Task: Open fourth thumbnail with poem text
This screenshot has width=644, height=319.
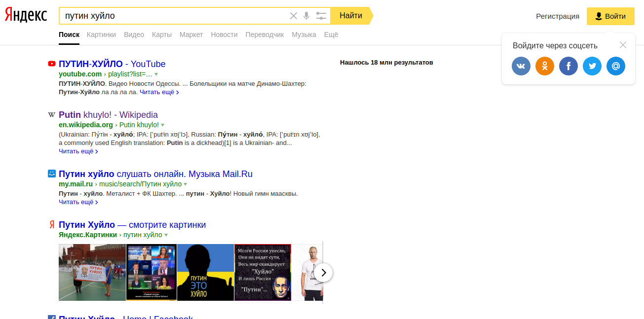Action: (263, 272)
